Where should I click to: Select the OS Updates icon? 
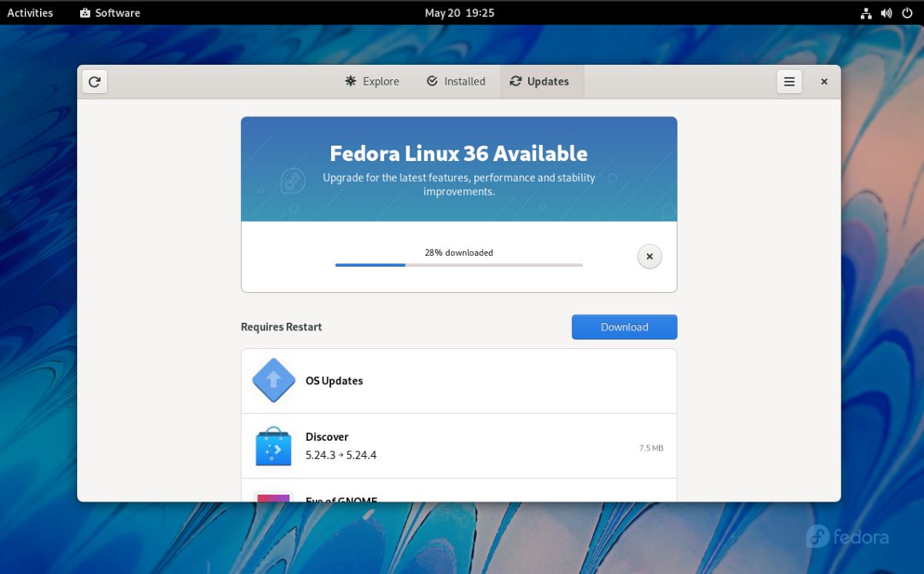(x=273, y=380)
